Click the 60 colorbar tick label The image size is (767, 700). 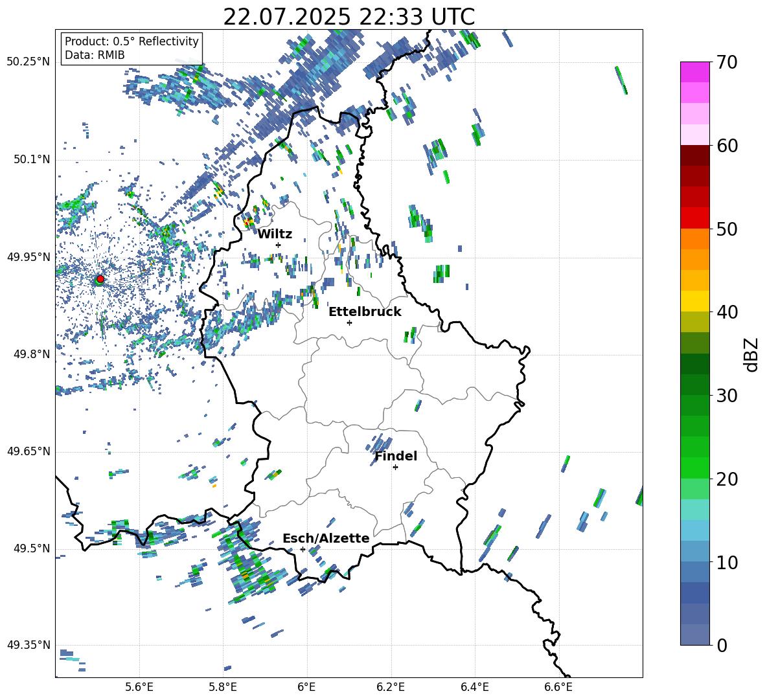[727, 146]
